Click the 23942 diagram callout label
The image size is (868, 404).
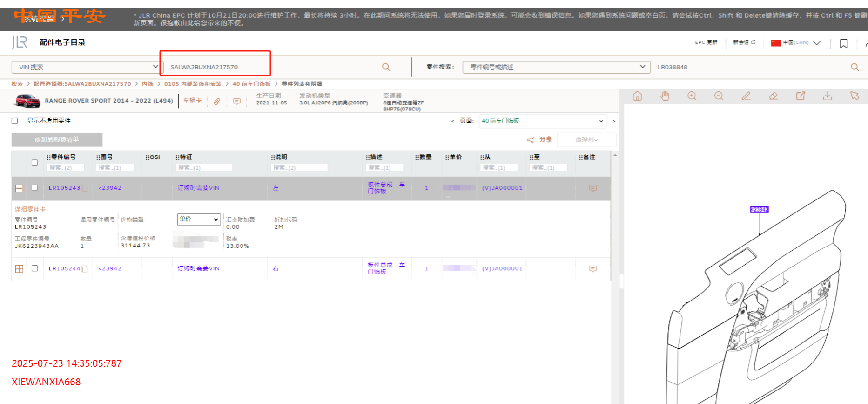(x=759, y=210)
